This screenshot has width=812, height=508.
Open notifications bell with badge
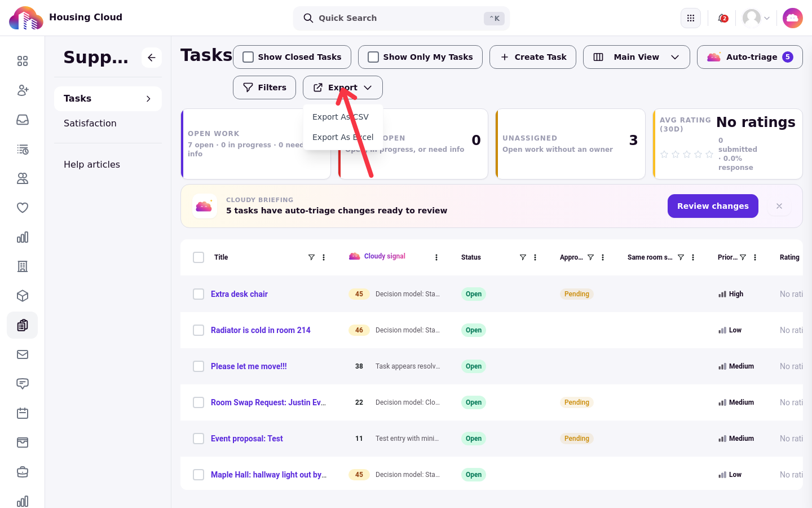[x=722, y=18]
